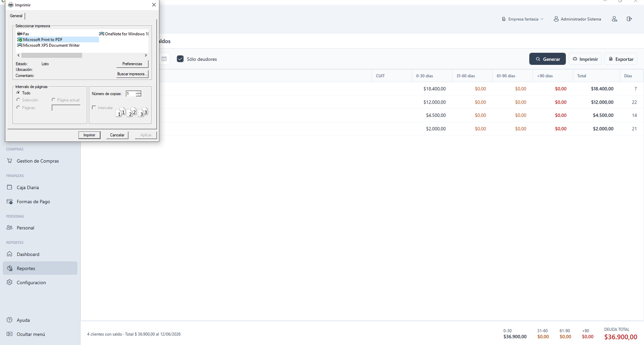This screenshot has width=644, height=345.
Task: Open Ayuda in sidebar
Action: (40, 320)
